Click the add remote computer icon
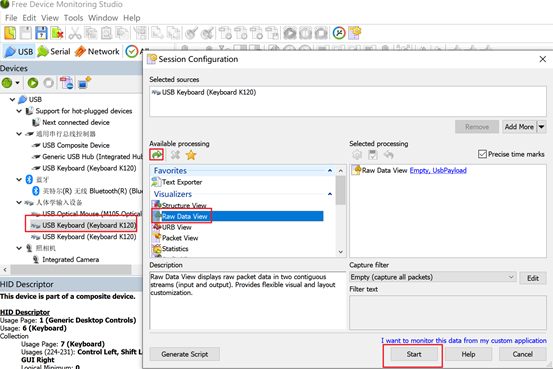 click(x=84, y=83)
